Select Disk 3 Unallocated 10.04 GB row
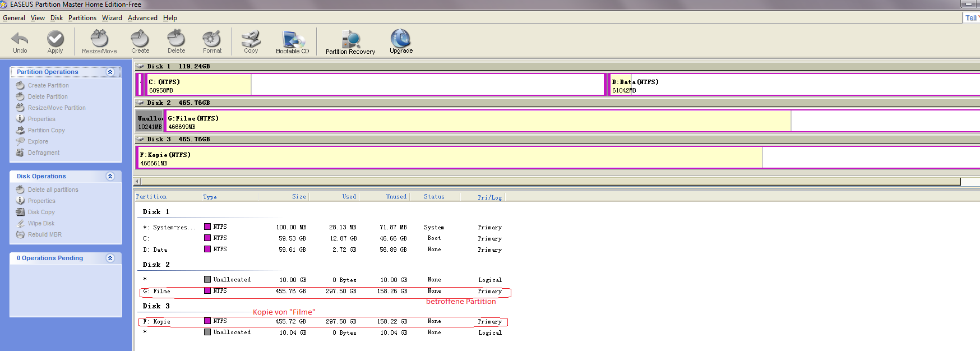 322,332
